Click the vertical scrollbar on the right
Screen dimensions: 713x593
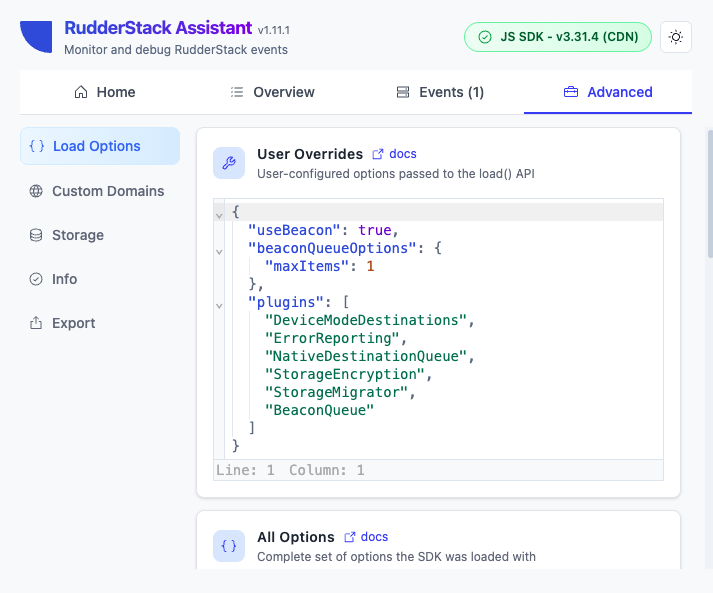(x=710, y=194)
